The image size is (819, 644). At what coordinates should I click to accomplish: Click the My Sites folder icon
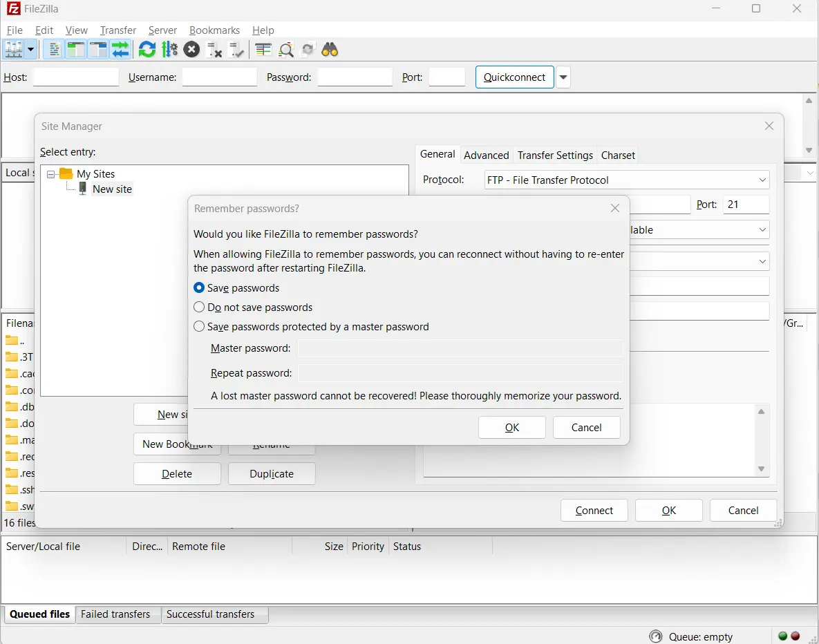tap(66, 173)
